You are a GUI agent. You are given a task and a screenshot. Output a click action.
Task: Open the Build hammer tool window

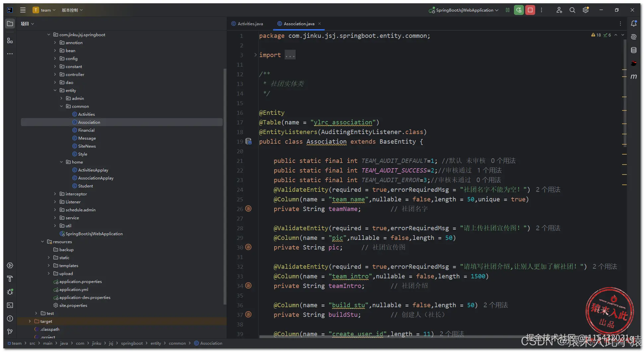click(x=10, y=279)
